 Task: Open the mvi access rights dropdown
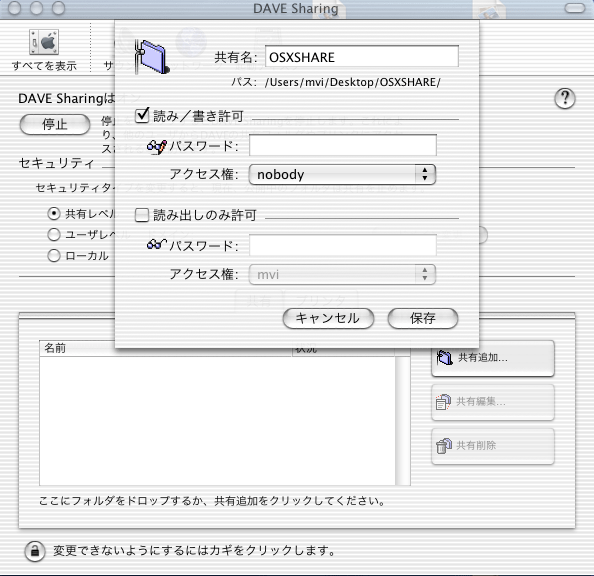tap(342, 274)
